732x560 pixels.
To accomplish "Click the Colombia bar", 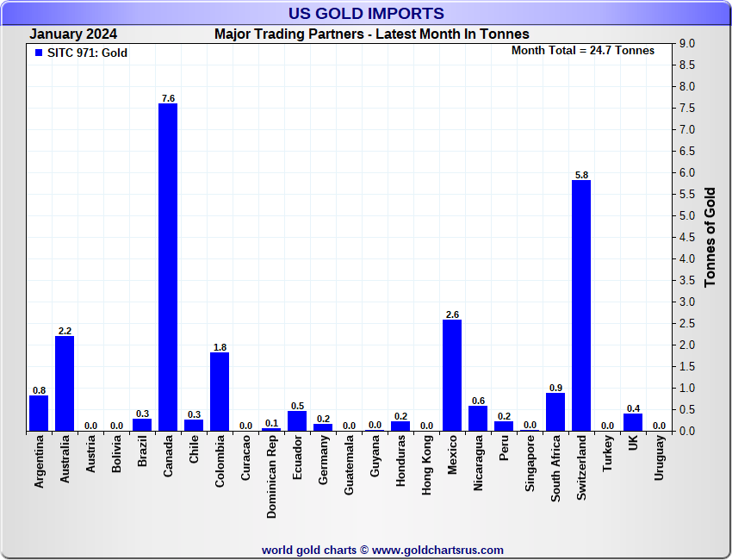I will click(x=220, y=391).
